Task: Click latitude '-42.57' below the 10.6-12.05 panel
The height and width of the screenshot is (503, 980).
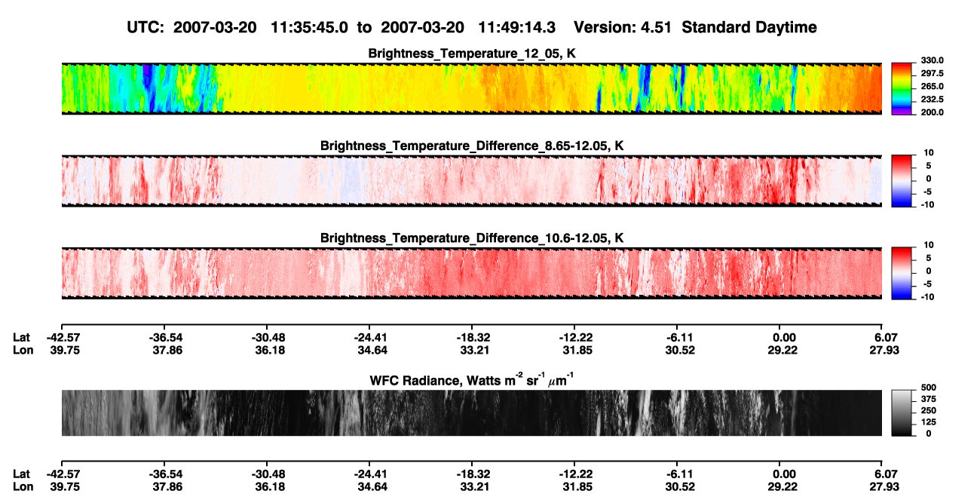Action: click(x=63, y=337)
